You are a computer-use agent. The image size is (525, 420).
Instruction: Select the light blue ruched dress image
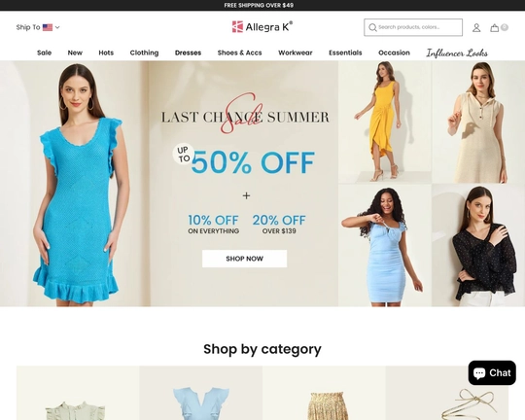[385, 245]
